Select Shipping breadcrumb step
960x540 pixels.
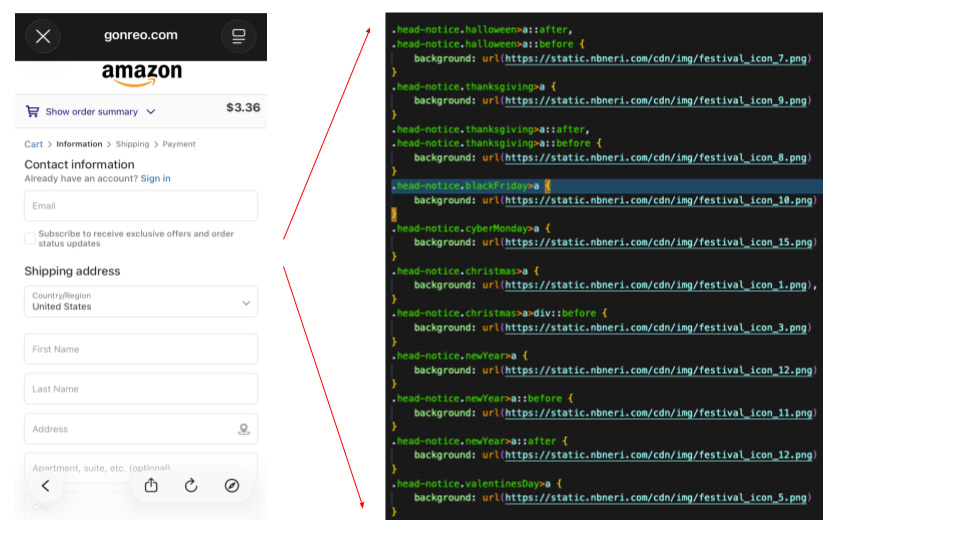coord(132,144)
